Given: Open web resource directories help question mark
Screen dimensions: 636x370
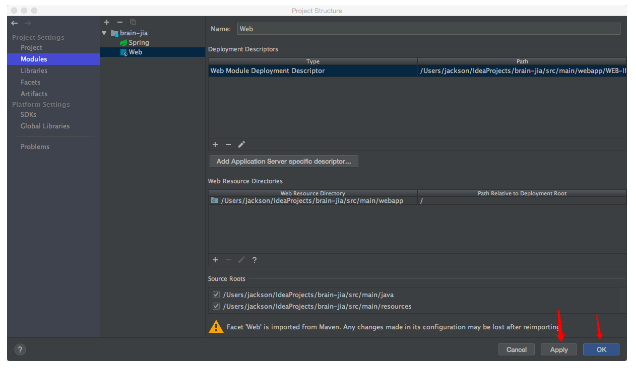Looking at the screenshot, I should pos(254,260).
